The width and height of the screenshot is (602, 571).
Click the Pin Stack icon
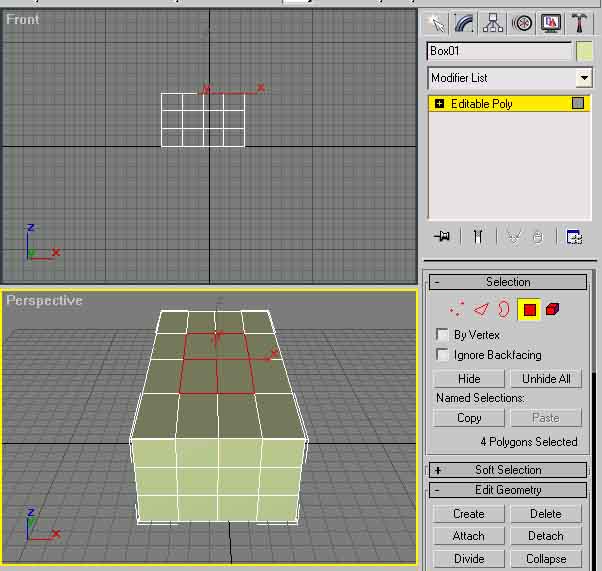441,237
